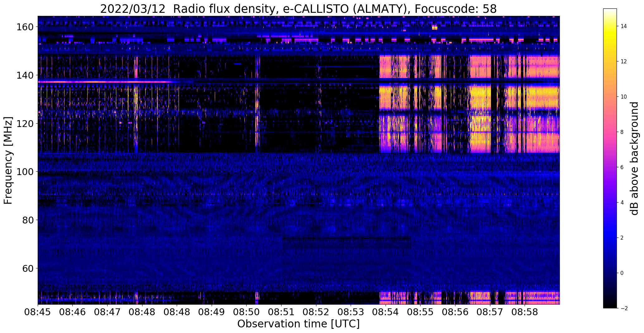
Task: Click the colorbar tick value 8
Action: tap(622, 132)
